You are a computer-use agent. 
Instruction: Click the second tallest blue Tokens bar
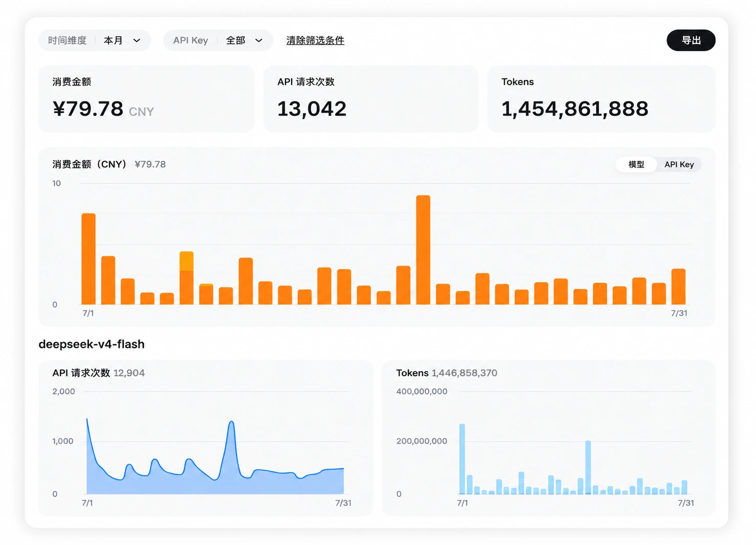coord(588,467)
